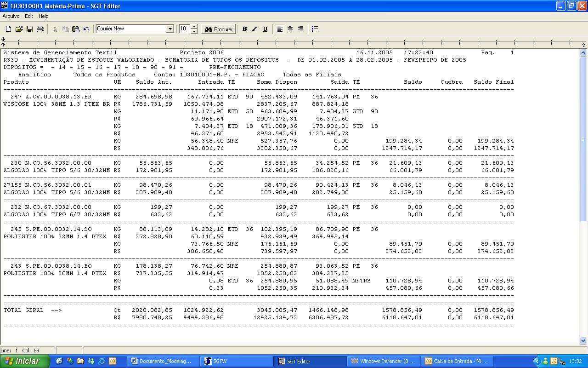This screenshot has width=588, height=368.
Task: Align text to the right
Action: tap(300, 29)
